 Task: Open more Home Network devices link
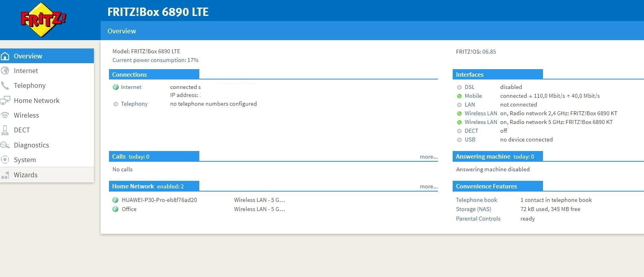428,186
